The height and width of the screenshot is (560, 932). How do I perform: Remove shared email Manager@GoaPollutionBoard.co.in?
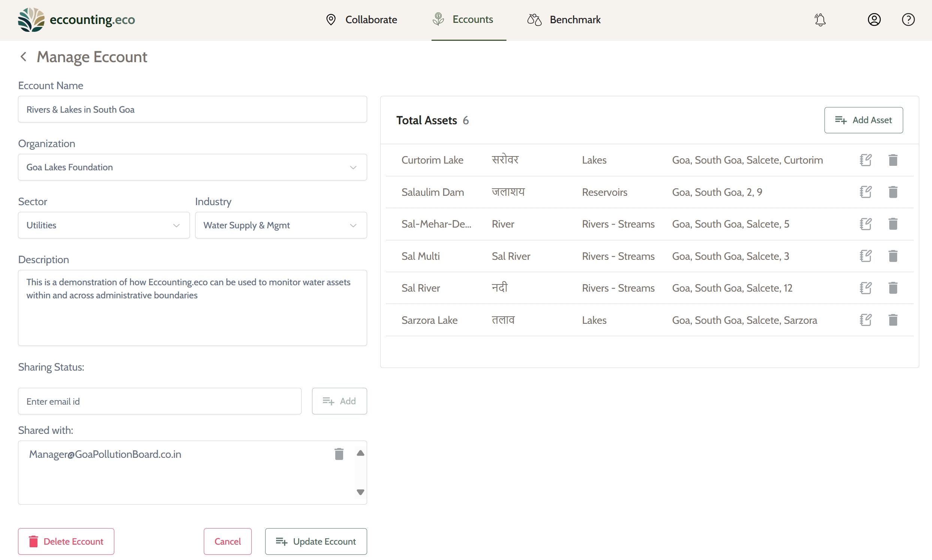tap(339, 454)
